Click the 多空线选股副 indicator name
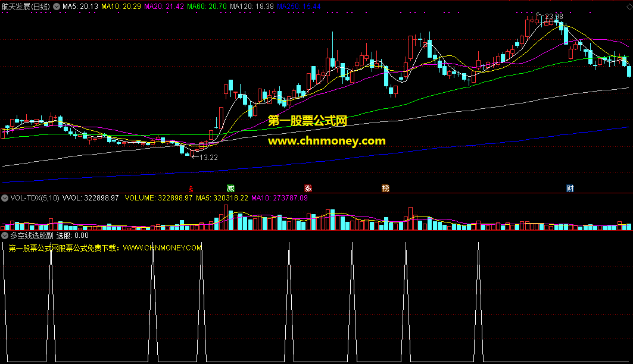The image size is (633, 364). [32, 236]
